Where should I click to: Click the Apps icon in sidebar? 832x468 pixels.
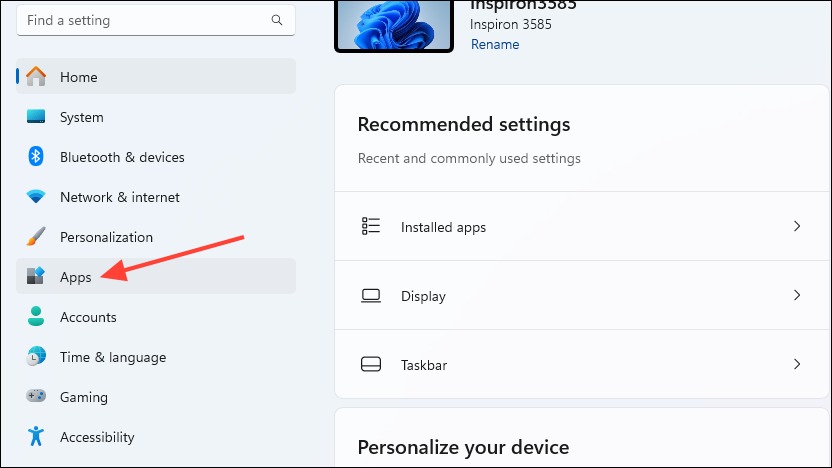[36, 276]
